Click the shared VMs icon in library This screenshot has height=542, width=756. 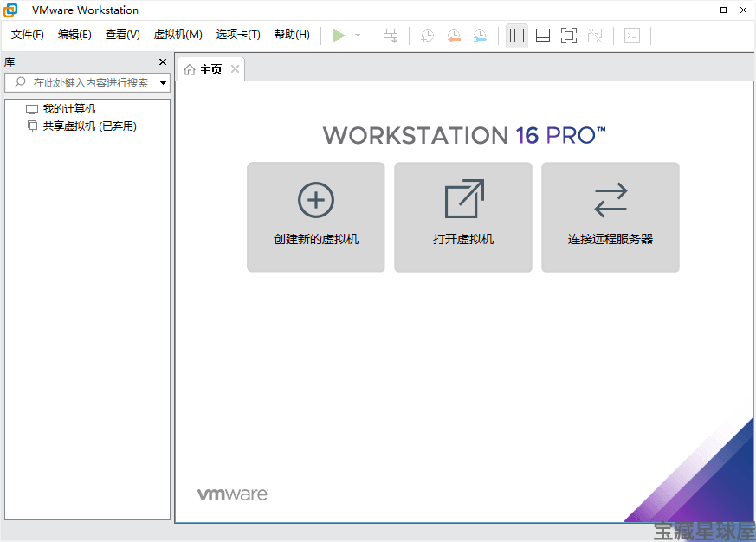tap(32, 126)
